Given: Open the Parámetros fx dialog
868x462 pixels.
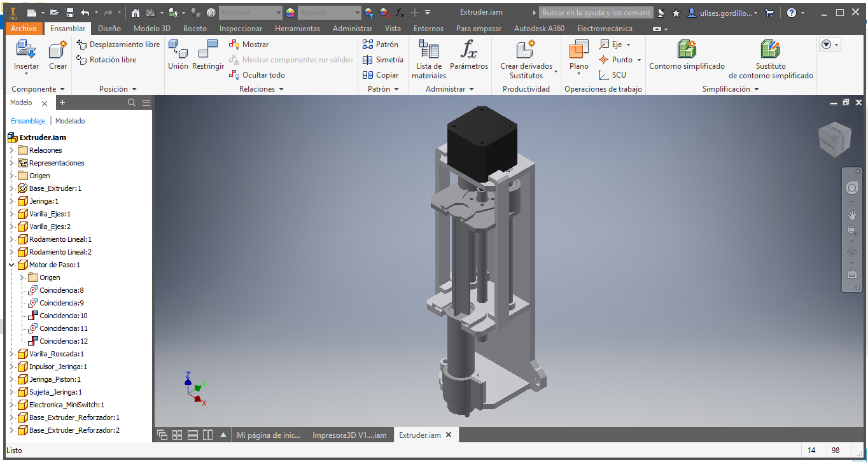Looking at the screenshot, I should pyautogui.click(x=469, y=55).
